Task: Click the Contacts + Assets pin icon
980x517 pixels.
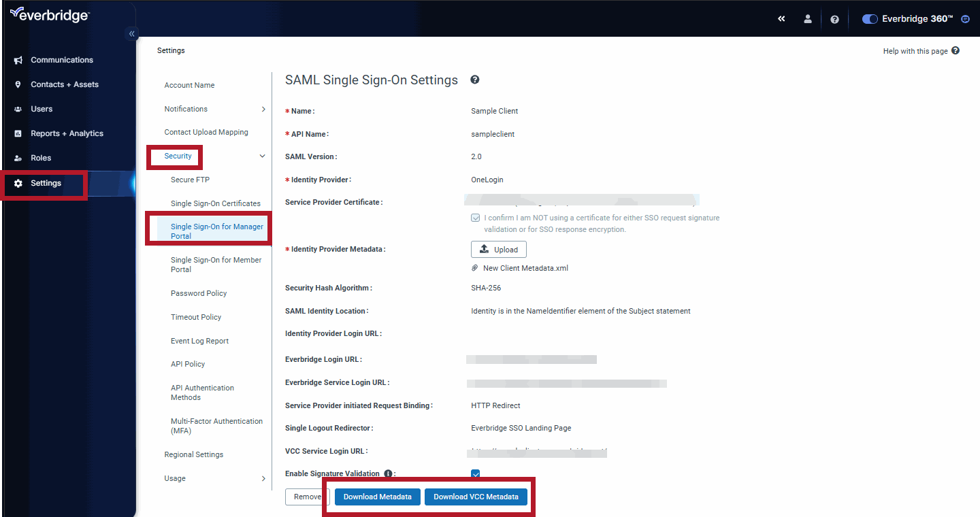Action: click(x=18, y=84)
